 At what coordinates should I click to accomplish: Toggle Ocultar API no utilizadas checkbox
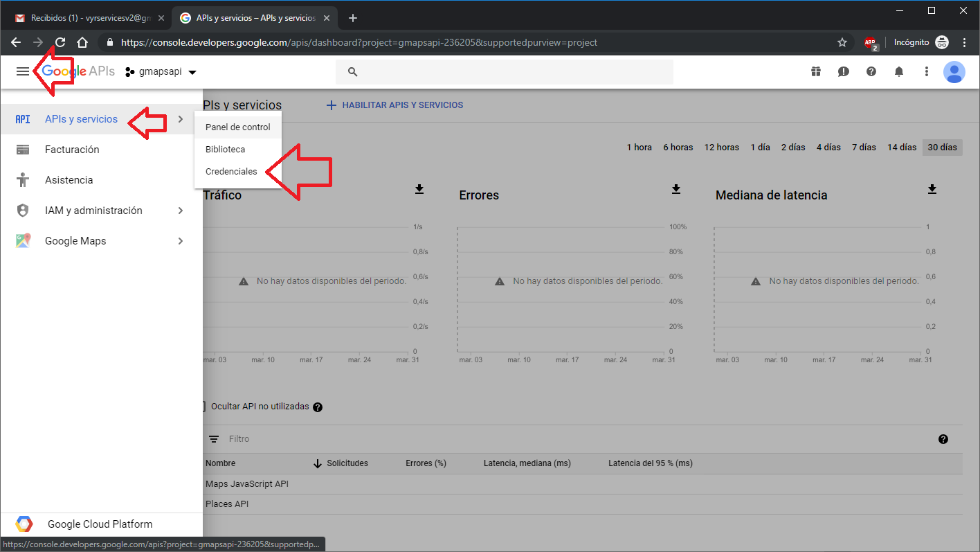[x=203, y=407]
